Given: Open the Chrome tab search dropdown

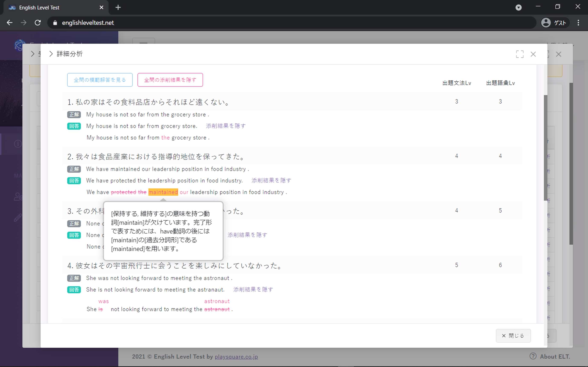Looking at the screenshot, I should (x=518, y=7).
